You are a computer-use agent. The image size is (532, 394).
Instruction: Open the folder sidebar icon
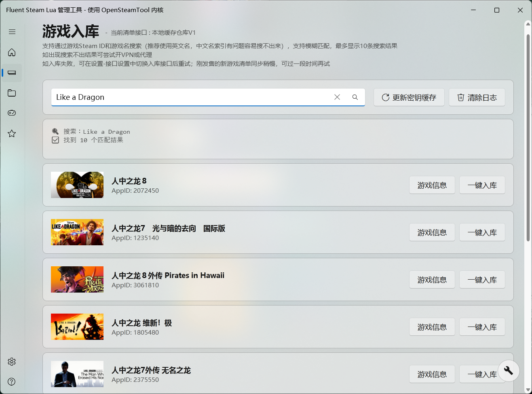pos(12,93)
